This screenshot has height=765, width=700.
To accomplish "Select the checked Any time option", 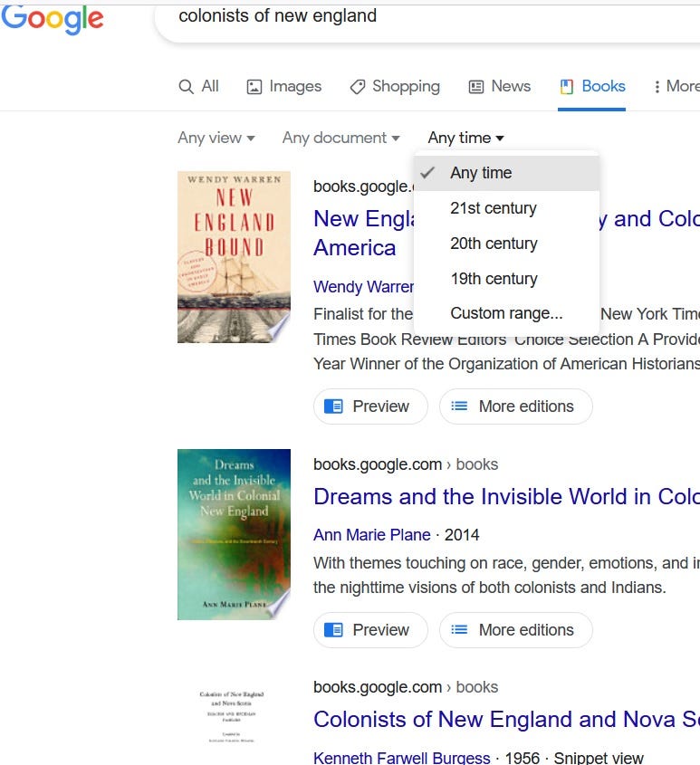I will point(480,173).
